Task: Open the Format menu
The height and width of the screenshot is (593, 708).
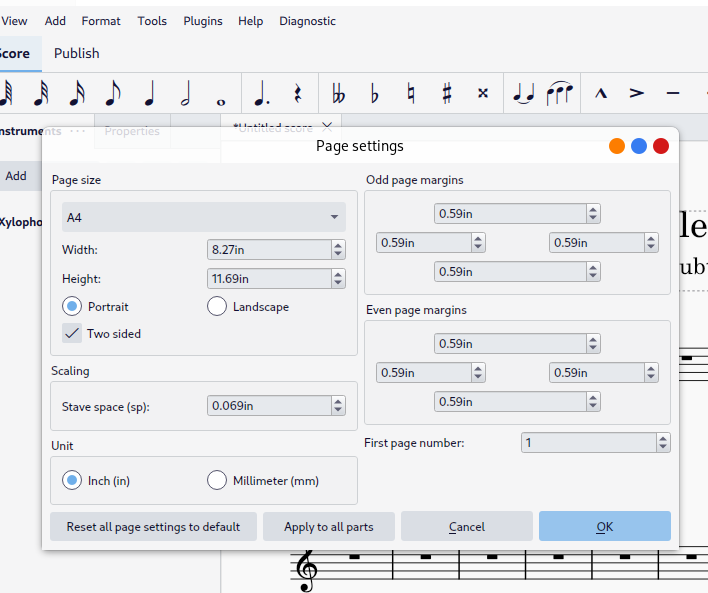Action: [101, 21]
